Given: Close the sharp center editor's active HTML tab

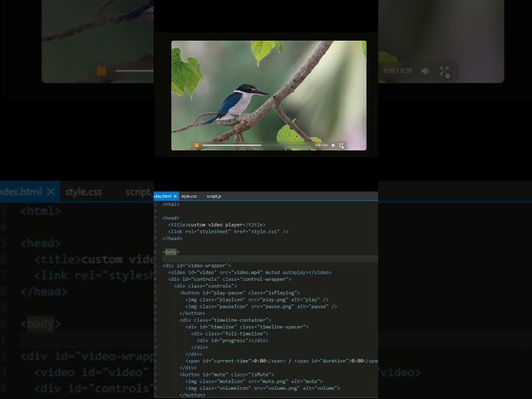Looking at the screenshot, I should [175, 196].
